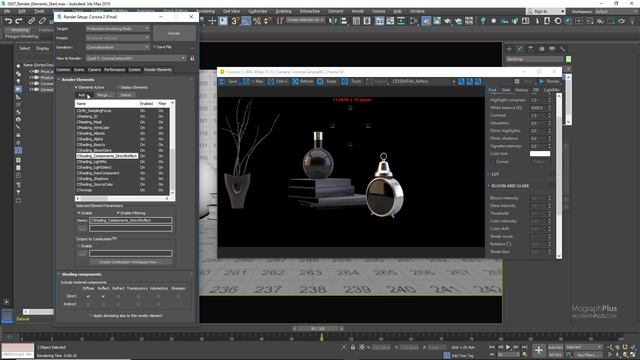Image resolution: width=640 pixels, height=360 pixels.
Task: Switch to the Common tab in Render Setup
Action: (x=63, y=70)
